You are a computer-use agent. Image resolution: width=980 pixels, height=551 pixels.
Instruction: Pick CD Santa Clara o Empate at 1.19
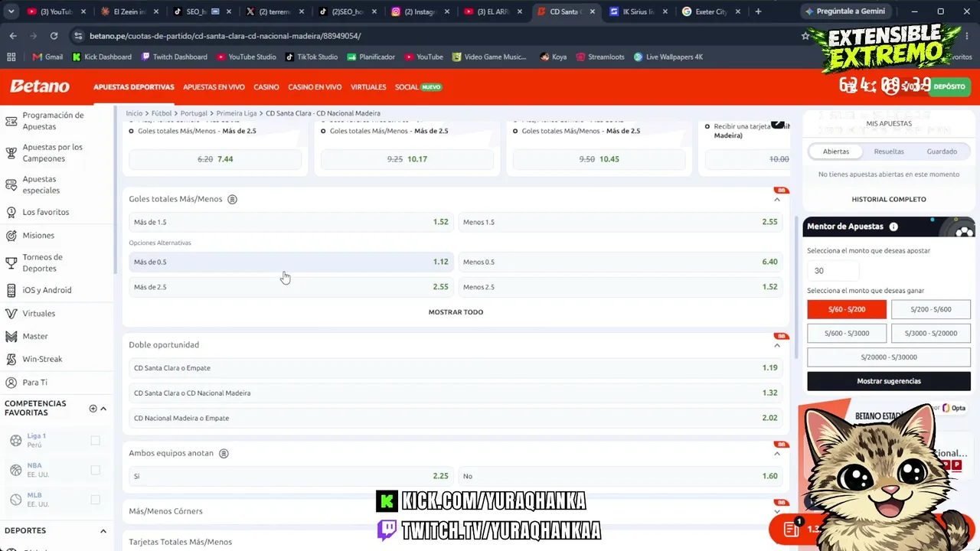(x=456, y=368)
